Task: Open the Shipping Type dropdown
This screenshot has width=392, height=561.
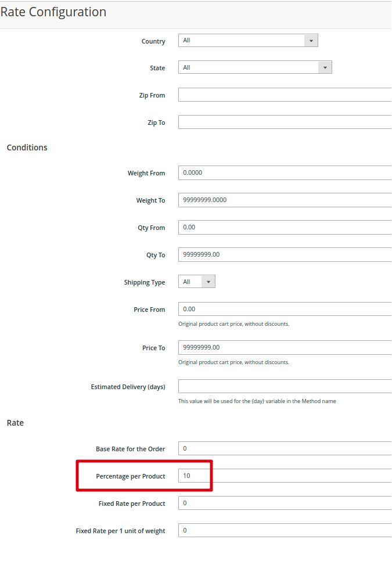Action: (x=196, y=282)
